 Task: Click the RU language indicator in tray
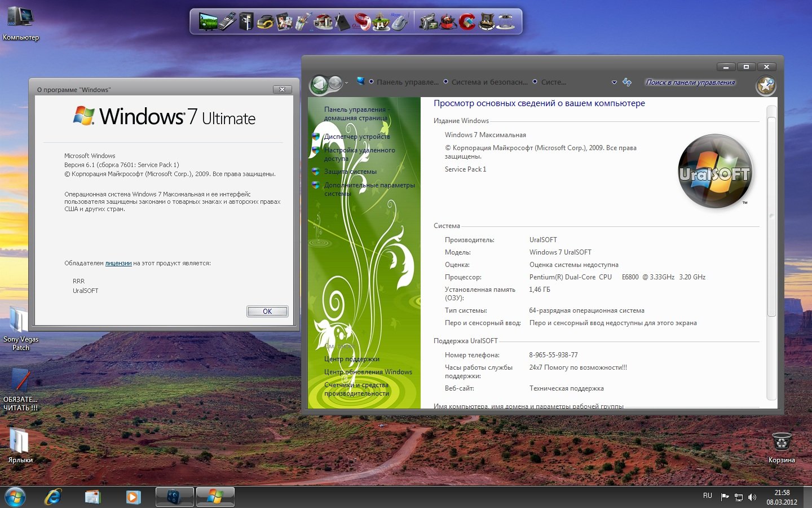pos(708,496)
